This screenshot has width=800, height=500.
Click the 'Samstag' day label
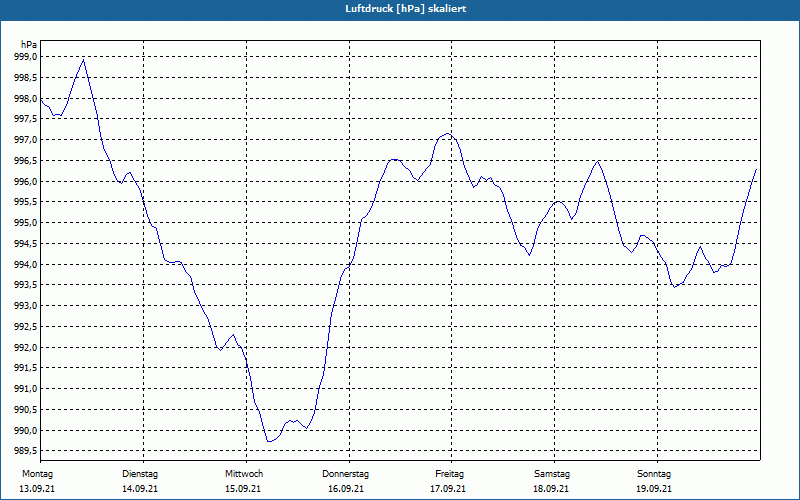(552, 474)
